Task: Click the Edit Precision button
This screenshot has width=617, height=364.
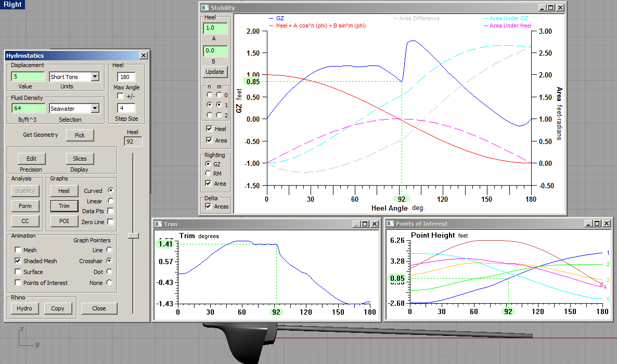Action: click(32, 159)
